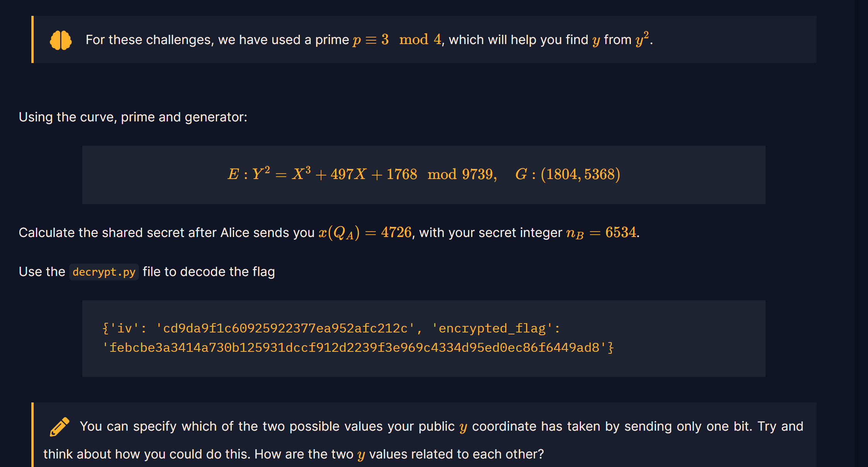Click the secret integer n_B = 6534
The height and width of the screenshot is (467, 868).
click(x=601, y=233)
